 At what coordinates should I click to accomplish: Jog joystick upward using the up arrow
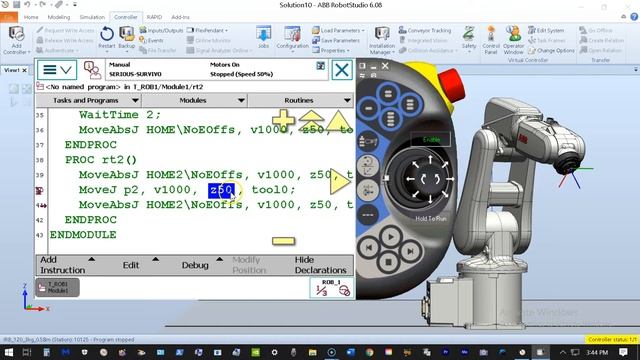[430, 159]
